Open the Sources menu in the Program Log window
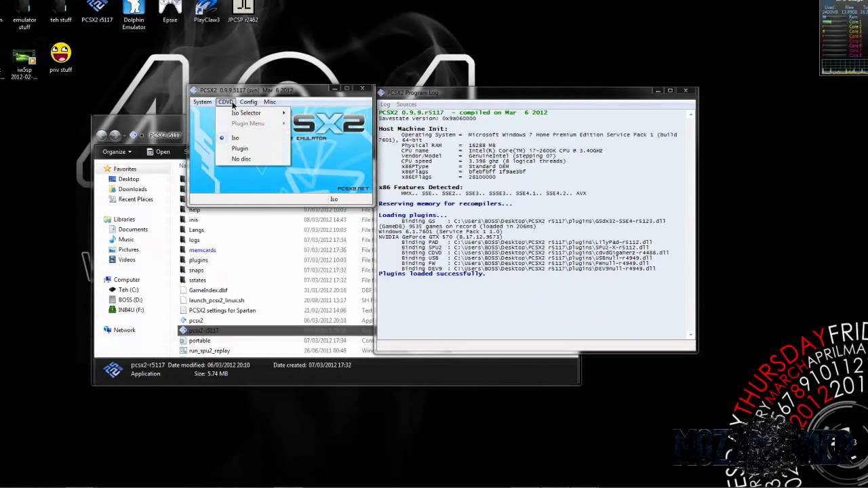 click(x=407, y=104)
